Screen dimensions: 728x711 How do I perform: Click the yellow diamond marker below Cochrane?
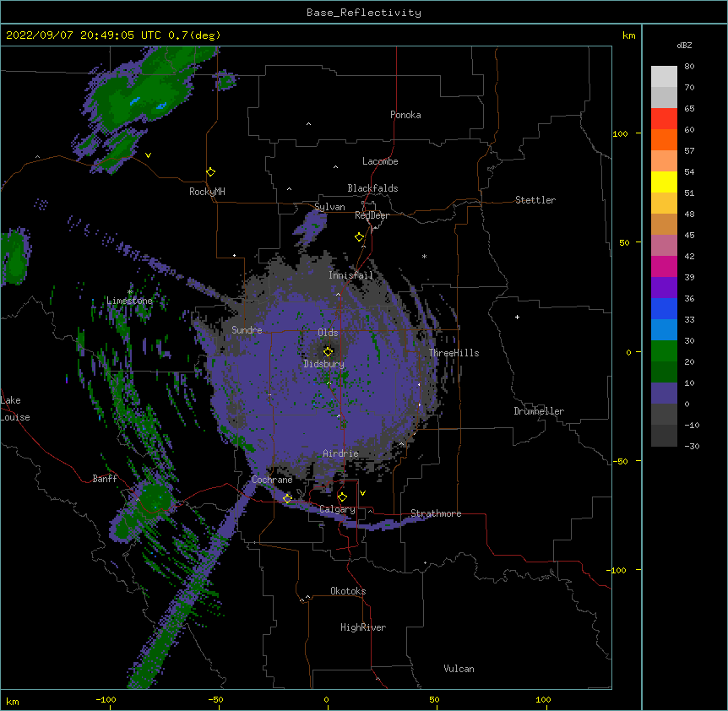click(287, 498)
